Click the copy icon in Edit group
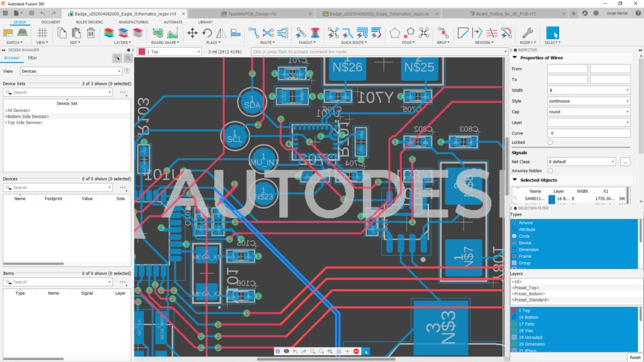The height and width of the screenshot is (362, 644). pyautogui.click(x=62, y=33)
